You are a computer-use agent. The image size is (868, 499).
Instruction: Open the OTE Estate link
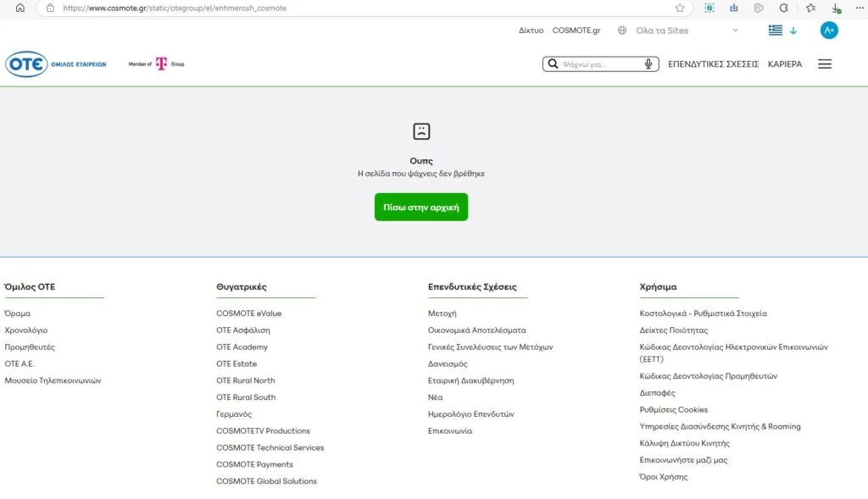tap(236, 363)
